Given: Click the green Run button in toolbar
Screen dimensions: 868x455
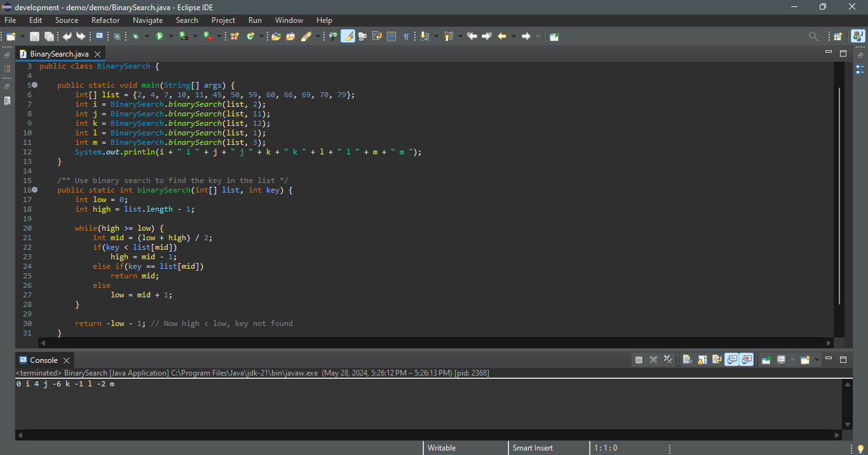Looking at the screenshot, I should click(159, 36).
